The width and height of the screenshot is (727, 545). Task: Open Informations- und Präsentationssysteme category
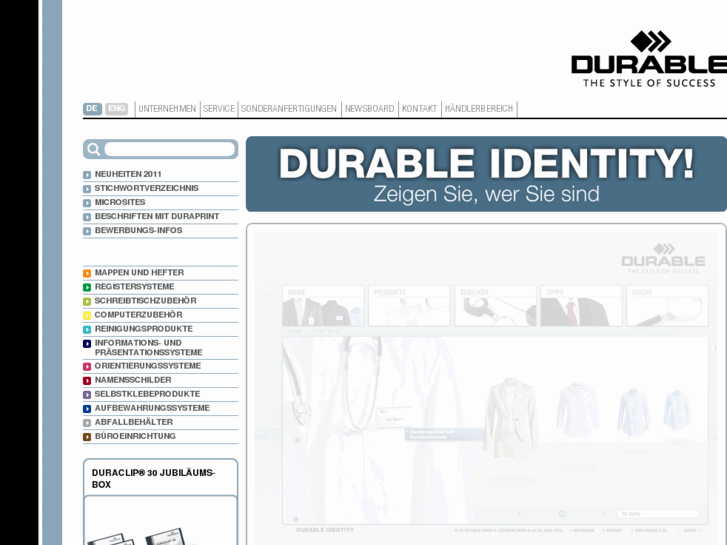148,347
